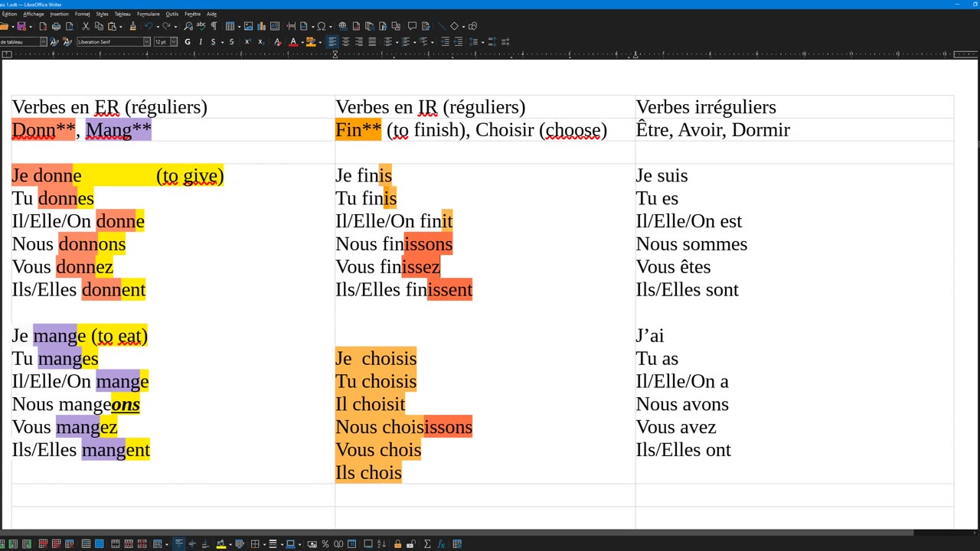Click the Basic Shapes diamond icon
This screenshot has width=980, height=551.
[x=454, y=26]
